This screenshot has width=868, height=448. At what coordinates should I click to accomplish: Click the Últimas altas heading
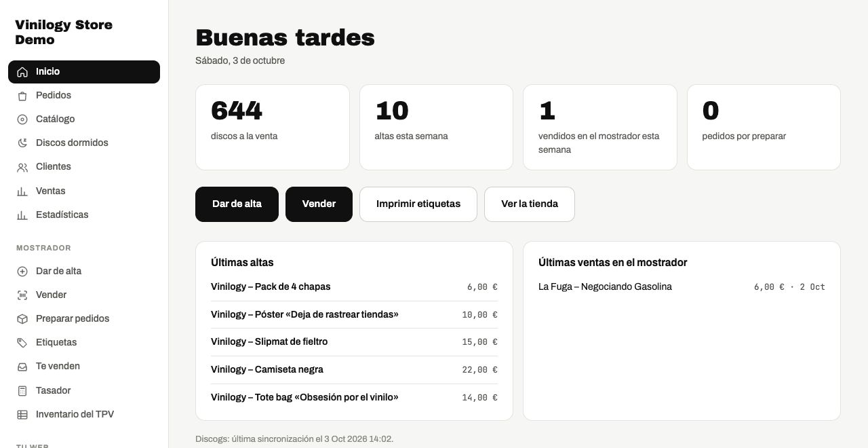[242, 263]
